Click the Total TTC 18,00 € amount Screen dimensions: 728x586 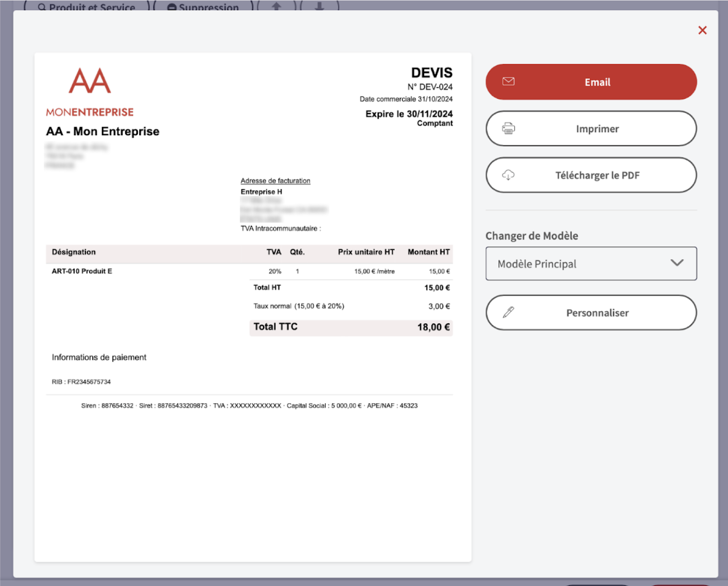coord(433,327)
